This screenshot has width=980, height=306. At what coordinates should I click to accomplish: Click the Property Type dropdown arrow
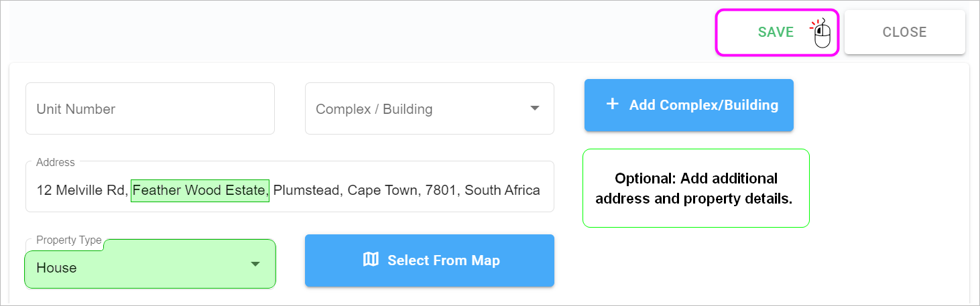pos(255,264)
